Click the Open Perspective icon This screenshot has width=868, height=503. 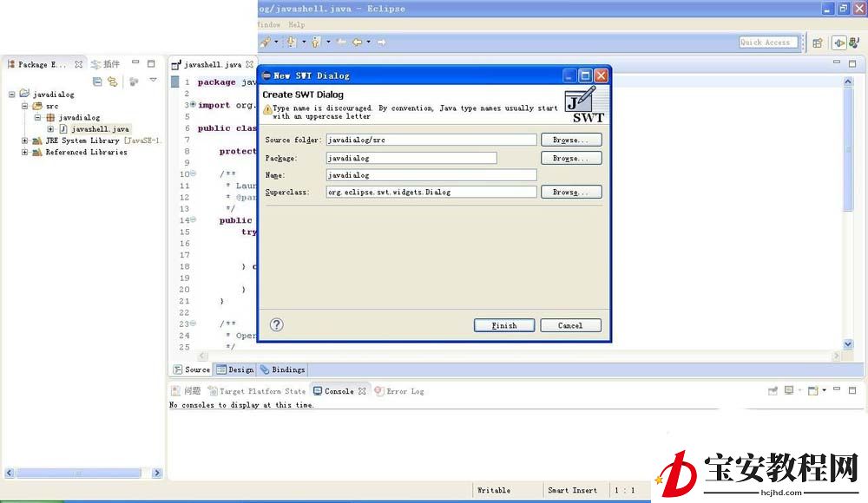818,42
